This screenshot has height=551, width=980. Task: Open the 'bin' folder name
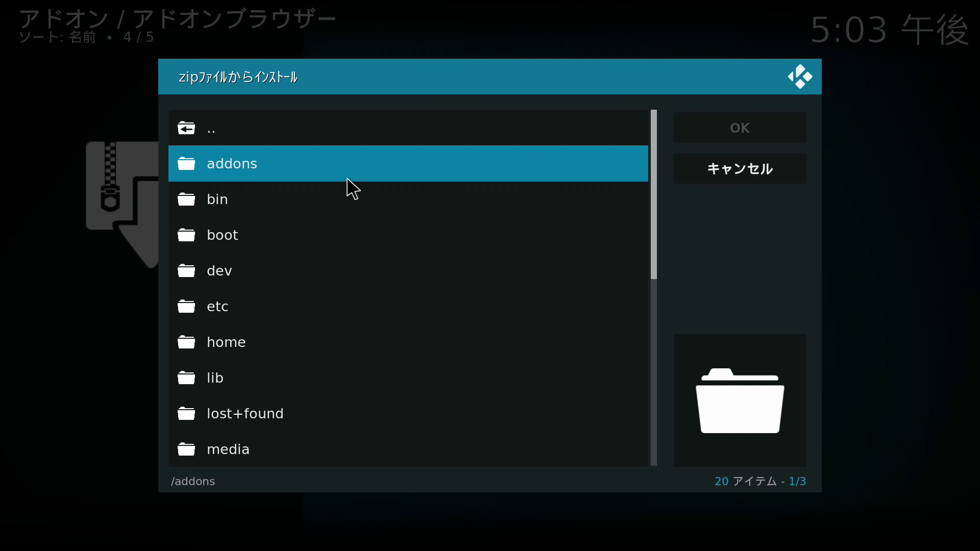click(217, 199)
